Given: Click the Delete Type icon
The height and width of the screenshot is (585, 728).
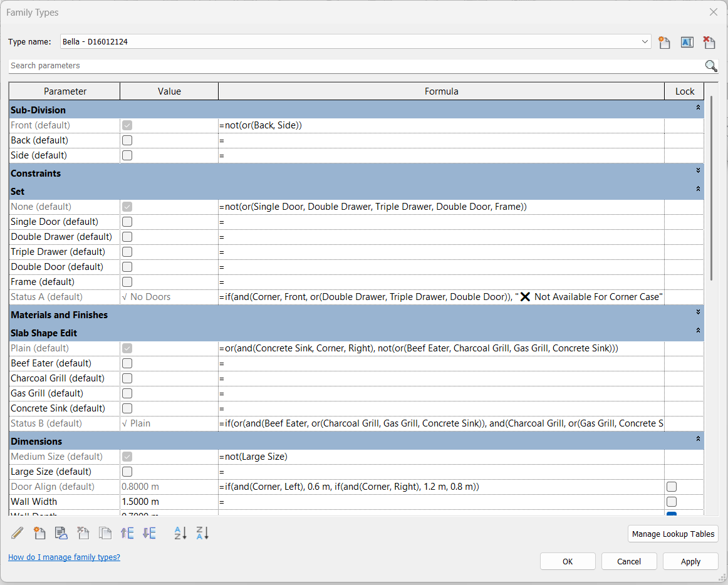Looking at the screenshot, I should click(709, 42).
